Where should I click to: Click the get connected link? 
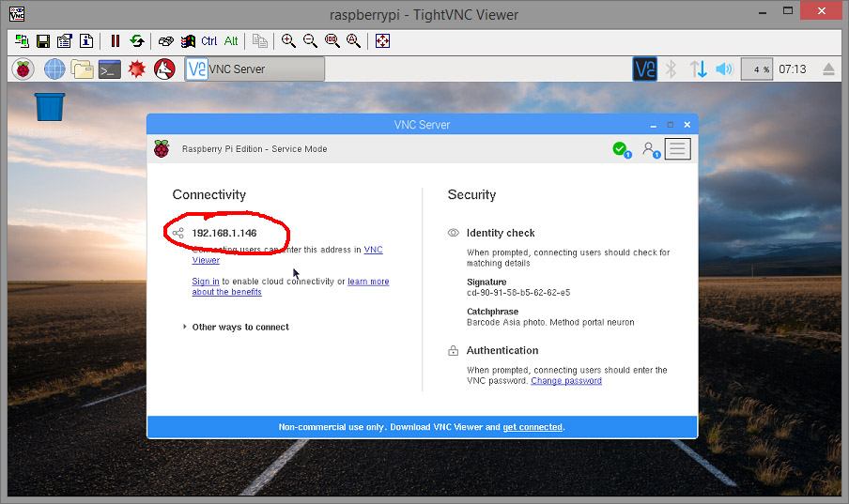click(x=533, y=427)
